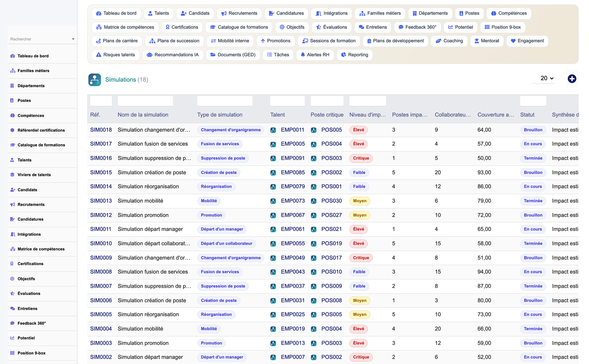The height and width of the screenshot is (364, 589).
Task: Click Alertes RH bell tab
Action: point(315,55)
